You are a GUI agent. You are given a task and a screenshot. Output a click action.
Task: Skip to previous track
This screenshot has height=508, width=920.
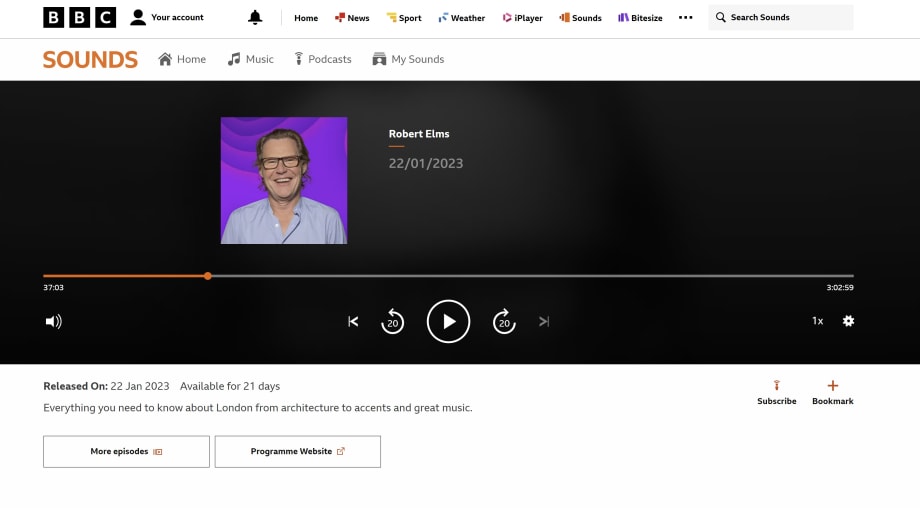pos(353,321)
